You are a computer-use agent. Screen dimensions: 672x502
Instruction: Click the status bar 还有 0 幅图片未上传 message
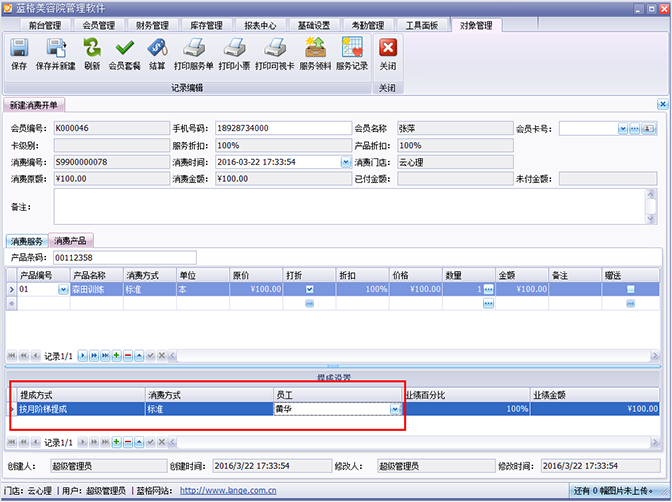[613, 491]
